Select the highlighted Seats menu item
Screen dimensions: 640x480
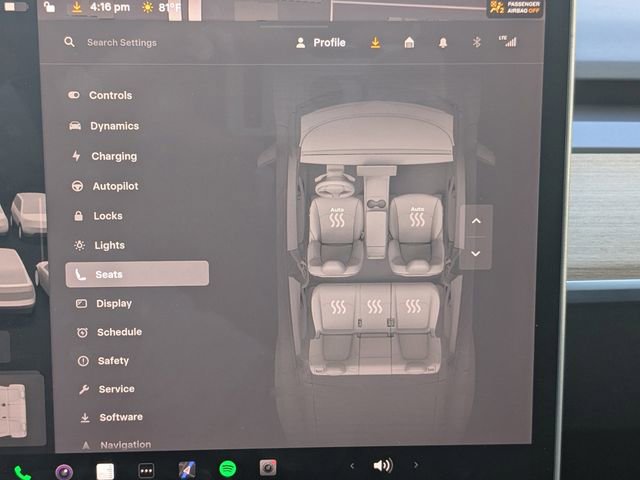pos(137,274)
